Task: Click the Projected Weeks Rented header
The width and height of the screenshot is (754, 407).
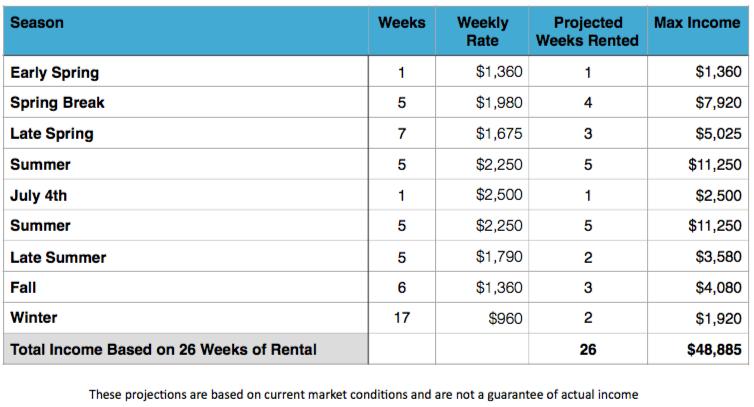Action: click(x=588, y=31)
